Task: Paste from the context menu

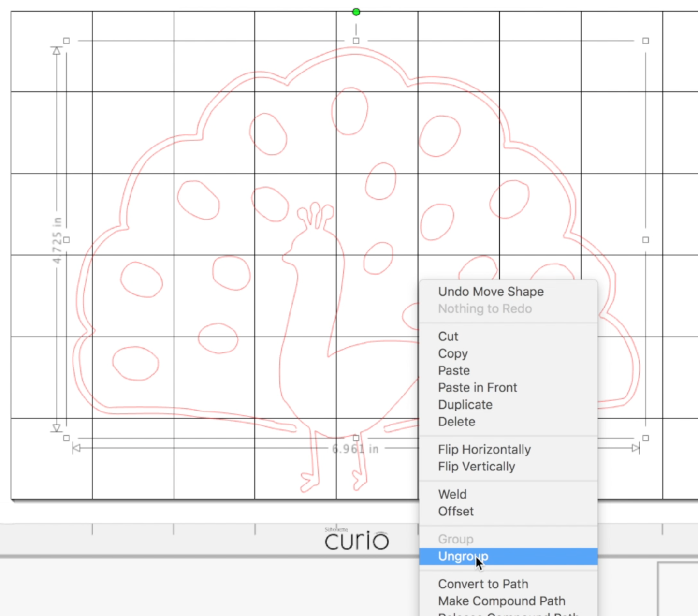Action: pos(453,370)
